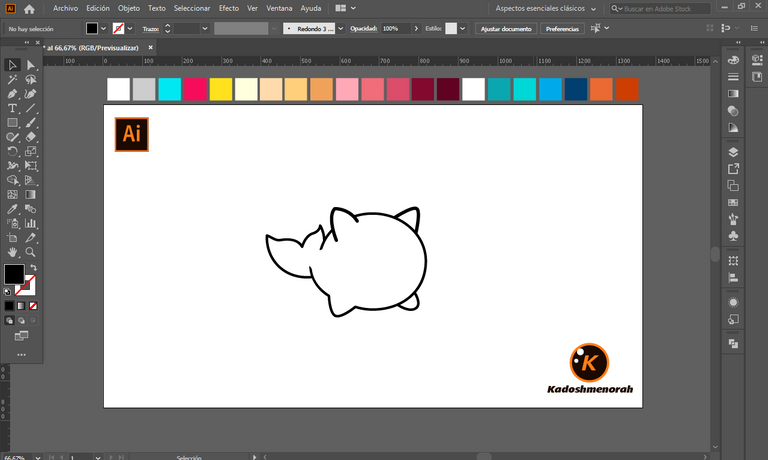This screenshot has height=460, width=768.
Task: Open stroke color dropdown in control bar
Action: click(130, 28)
